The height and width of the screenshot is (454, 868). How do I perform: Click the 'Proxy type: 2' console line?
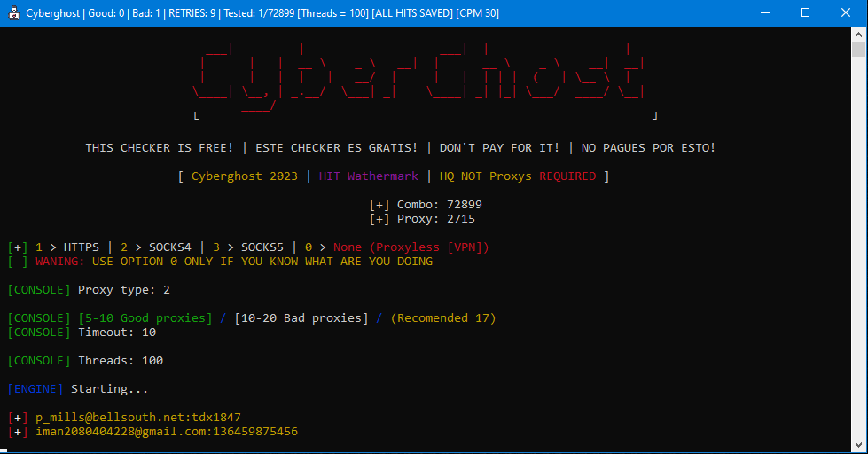coord(89,290)
